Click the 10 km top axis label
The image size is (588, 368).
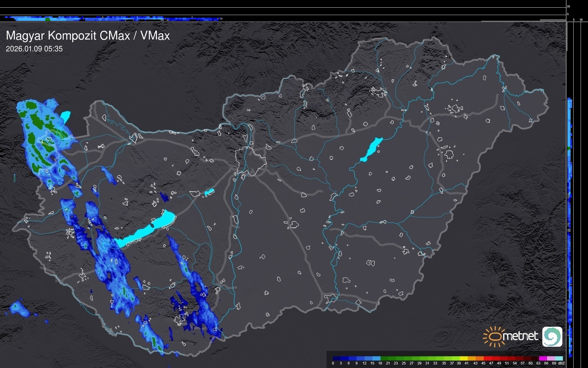pyautogui.click(x=568, y=6)
